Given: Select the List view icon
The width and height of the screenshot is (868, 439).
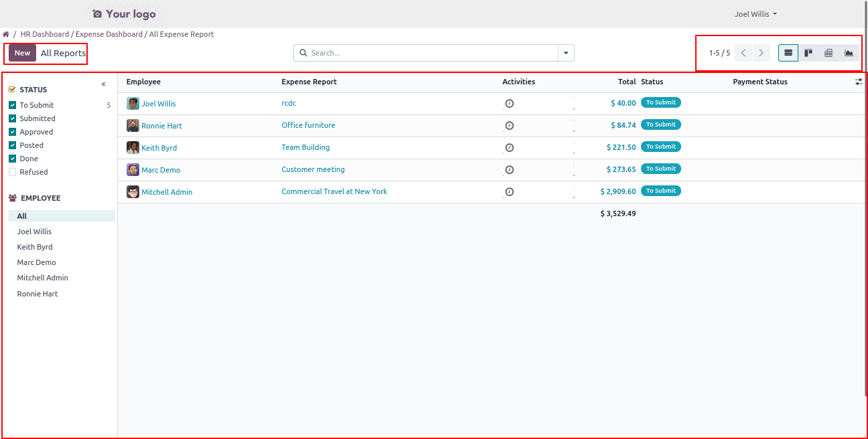Looking at the screenshot, I should click(788, 53).
